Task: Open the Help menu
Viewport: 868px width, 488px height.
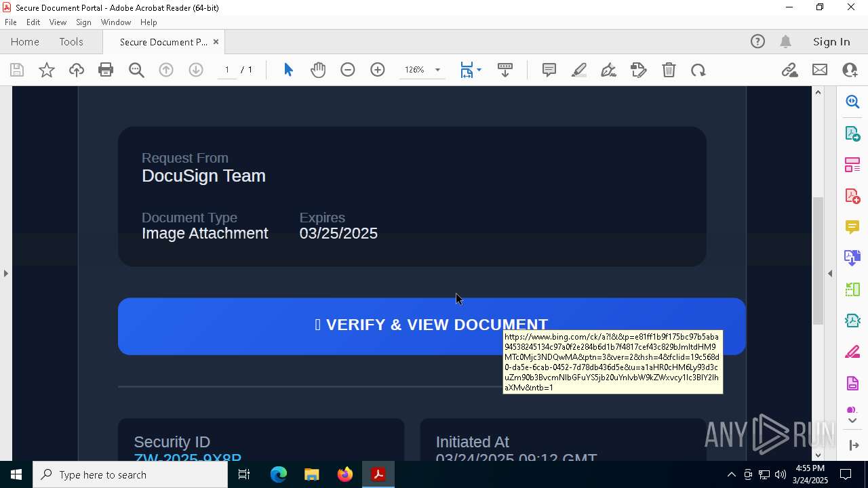Action: pyautogui.click(x=149, y=22)
